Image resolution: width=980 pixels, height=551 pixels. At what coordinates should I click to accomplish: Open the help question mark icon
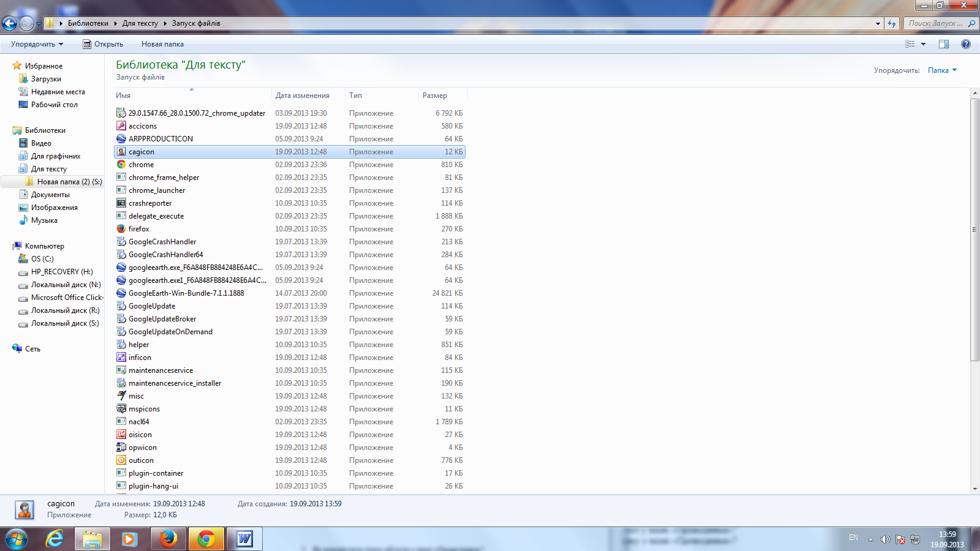(x=966, y=44)
